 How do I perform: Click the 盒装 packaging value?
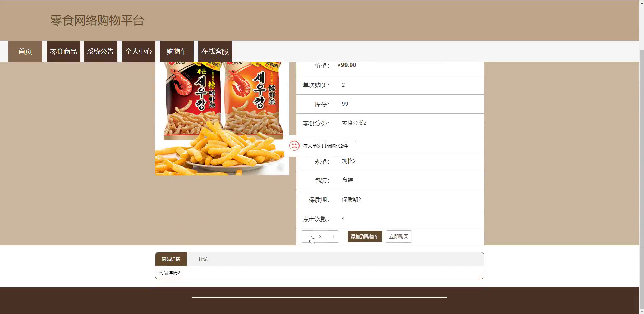pyautogui.click(x=347, y=180)
